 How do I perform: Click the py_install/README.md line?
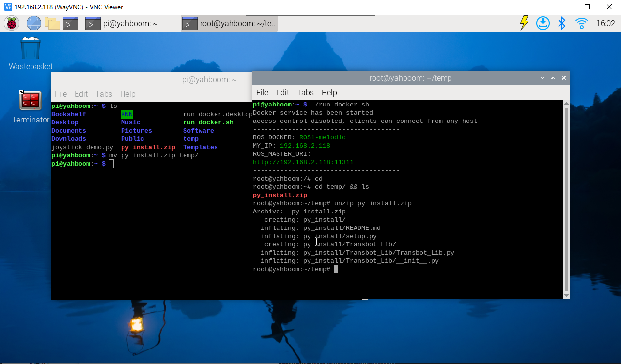click(321, 228)
